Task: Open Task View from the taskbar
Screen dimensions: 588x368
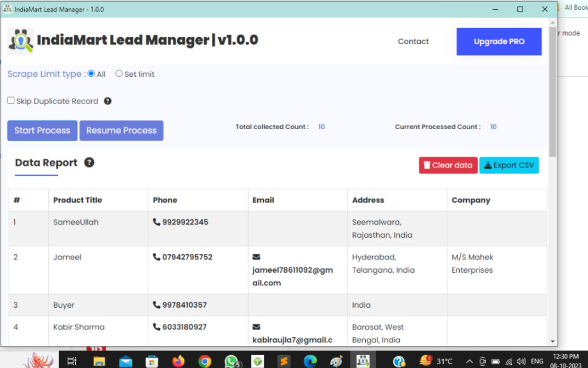Action: click(x=72, y=361)
